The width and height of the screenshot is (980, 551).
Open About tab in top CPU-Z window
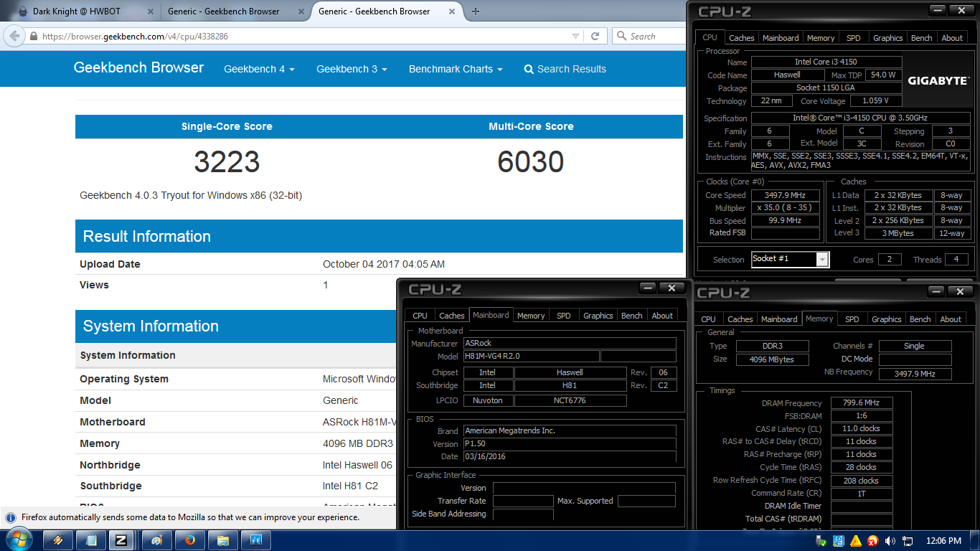point(953,38)
